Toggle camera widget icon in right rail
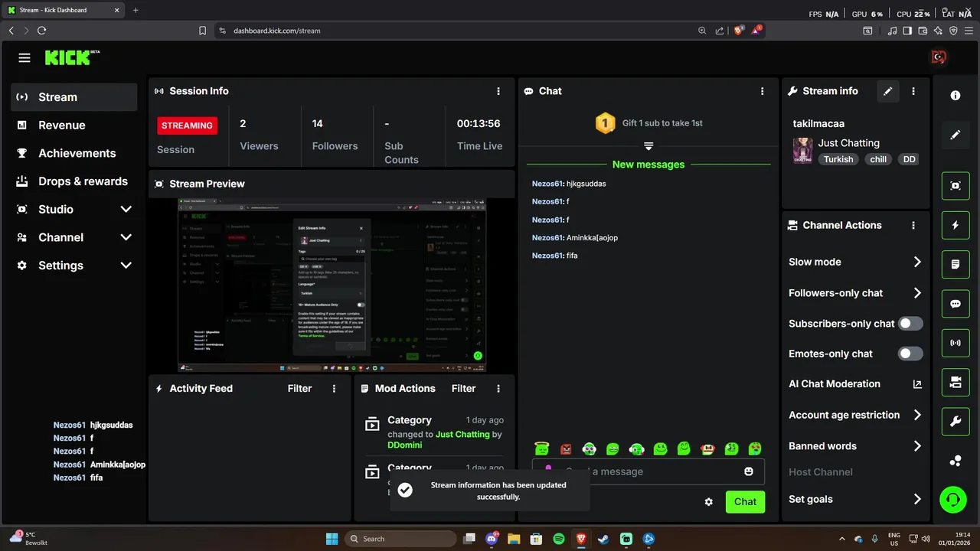The width and height of the screenshot is (980, 551). point(955,382)
